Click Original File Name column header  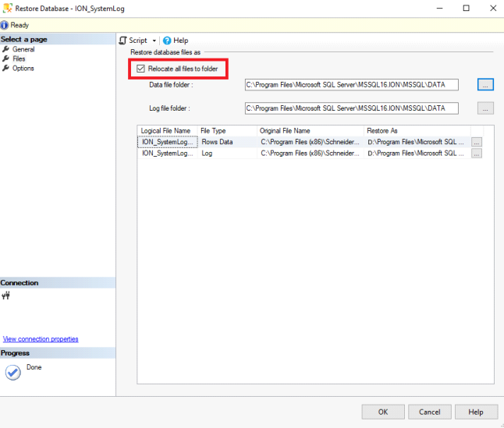311,131
